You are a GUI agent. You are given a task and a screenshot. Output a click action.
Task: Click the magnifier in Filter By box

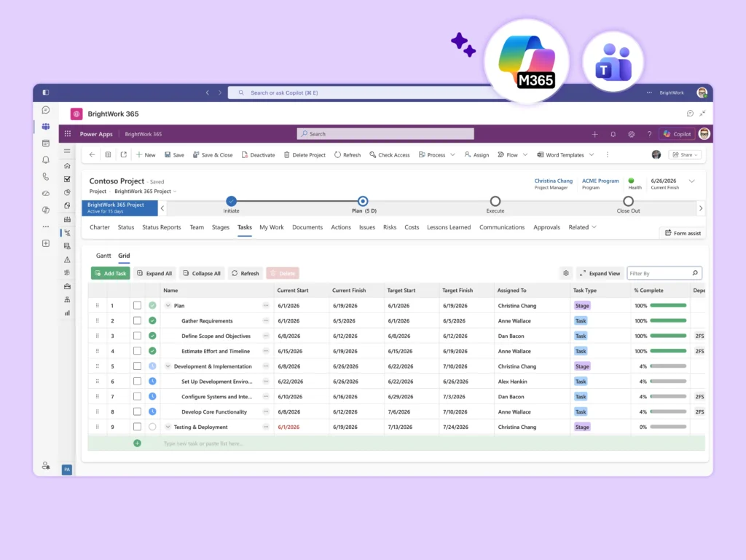[x=695, y=273]
